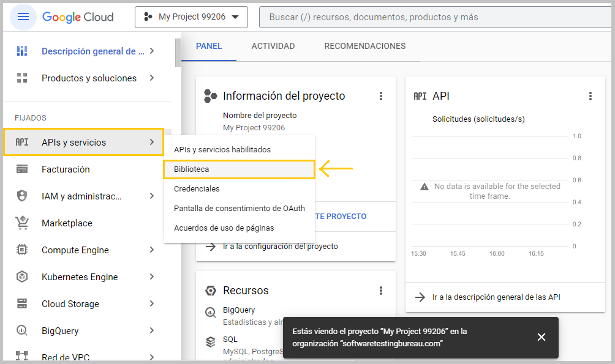615x364 pixels.
Task: Expand the Cloud Storage chevron
Action: [x=152, y=303]
